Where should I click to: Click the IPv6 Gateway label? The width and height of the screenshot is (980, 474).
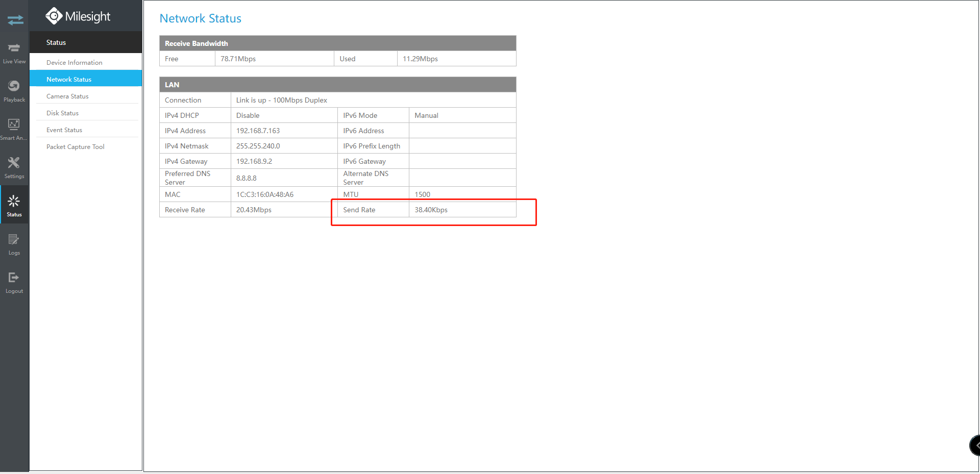coord(364,161)
